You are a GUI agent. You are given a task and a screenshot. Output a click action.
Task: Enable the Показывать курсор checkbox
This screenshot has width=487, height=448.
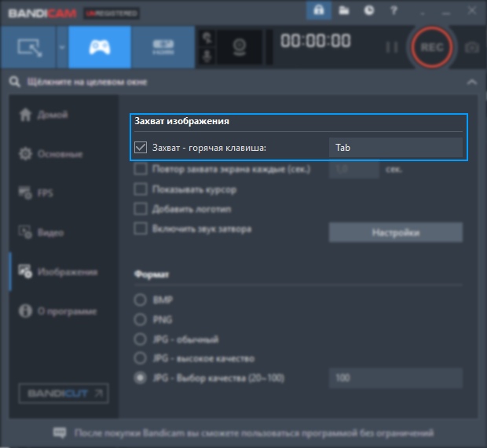pos(141,189)
